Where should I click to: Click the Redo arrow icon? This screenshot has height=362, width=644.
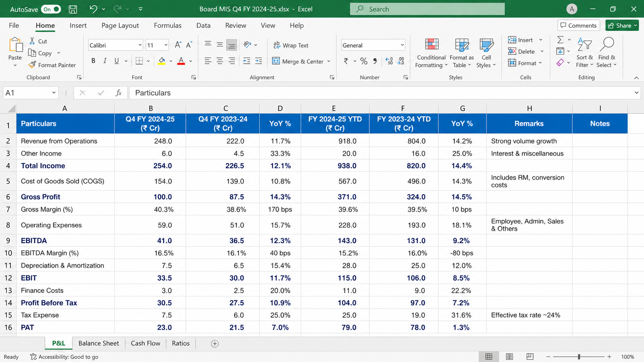point(117,9)
